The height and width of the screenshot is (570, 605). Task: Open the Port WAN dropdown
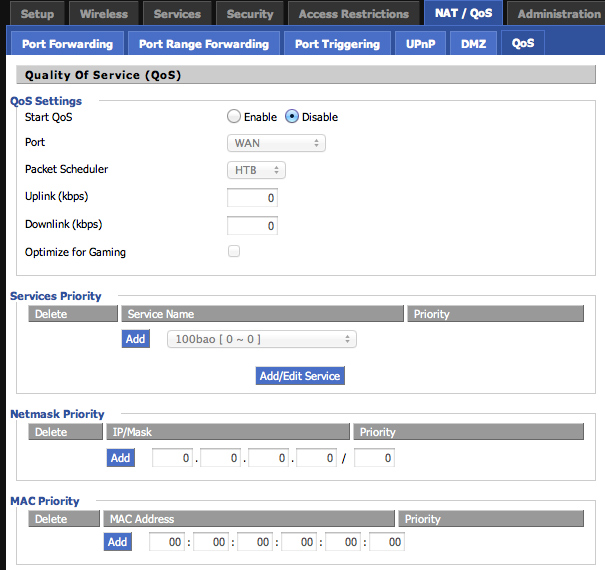[276, 143]
